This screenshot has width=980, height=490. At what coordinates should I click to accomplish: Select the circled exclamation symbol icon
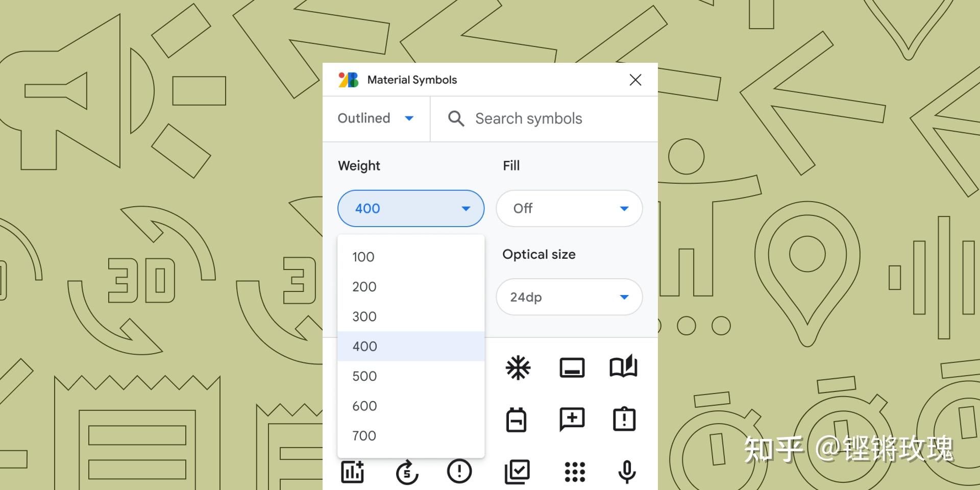(x=459, y=472)
